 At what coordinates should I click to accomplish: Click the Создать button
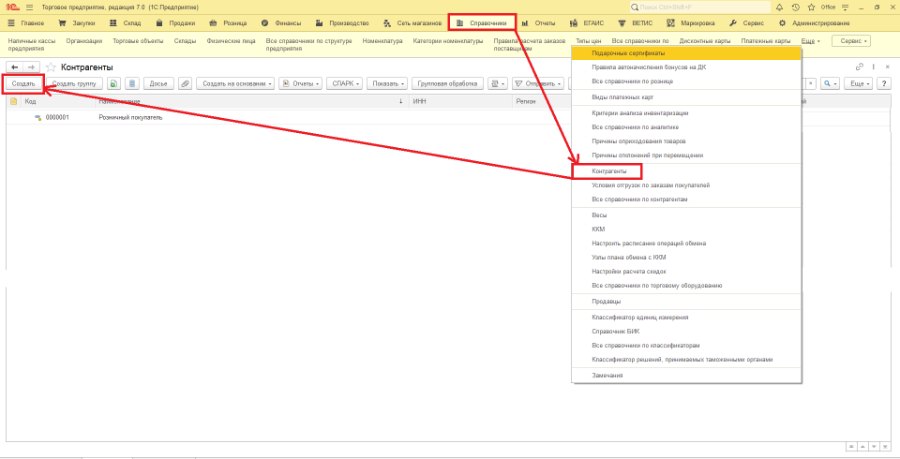tap(23, 84)
